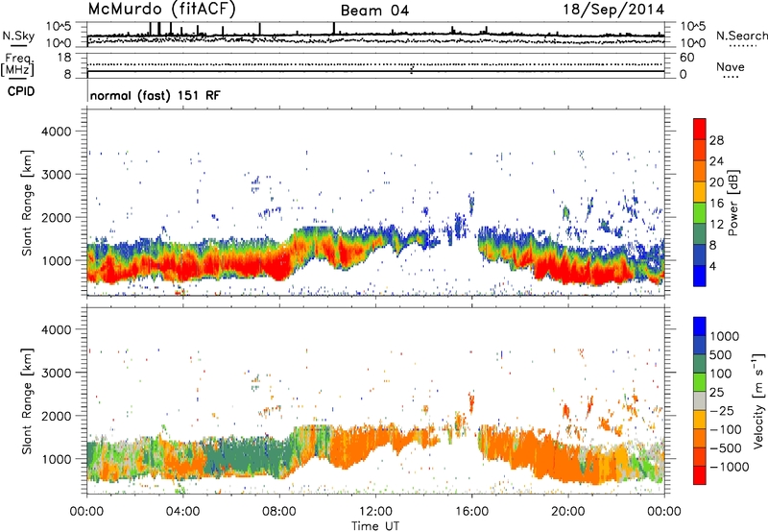Click the 'CPID' label
Viewport: 768px width, 532px height.
click(x=21, y=91)
